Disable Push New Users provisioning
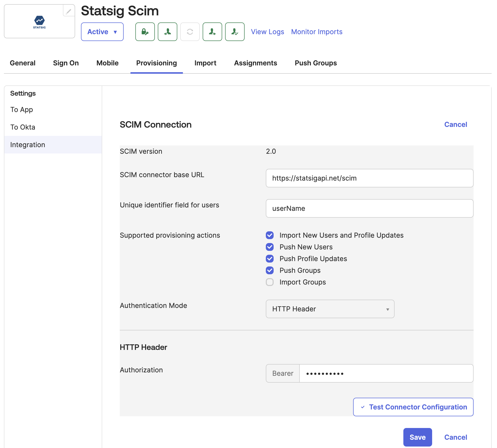Screen dimensions: 497x448 tap(270, 247)
